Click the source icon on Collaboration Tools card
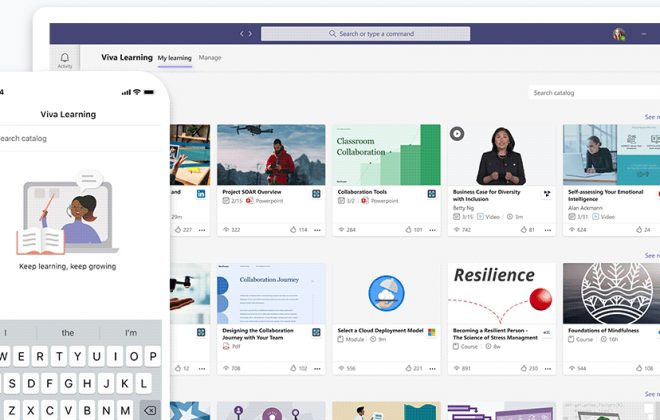 pos(431,194)
